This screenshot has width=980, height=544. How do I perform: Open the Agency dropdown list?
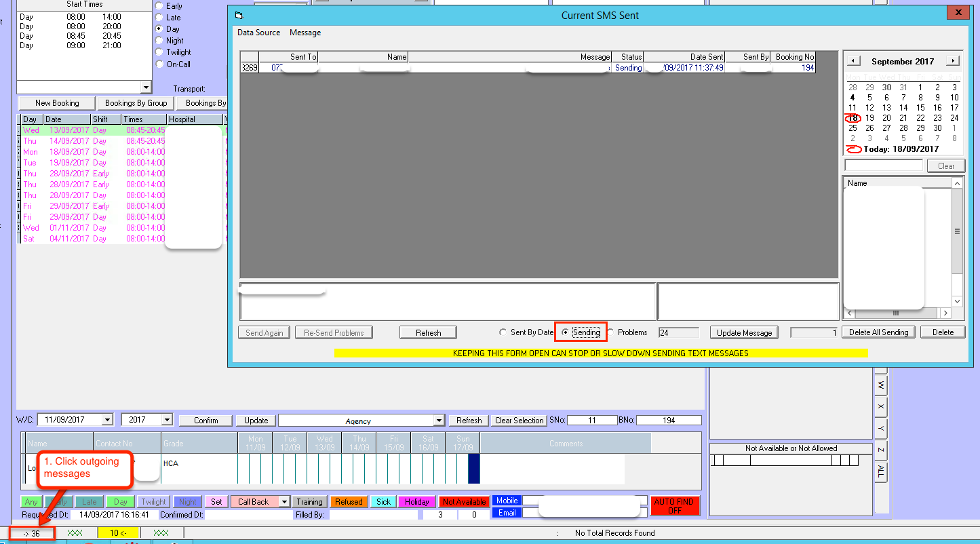coord(439,421)
